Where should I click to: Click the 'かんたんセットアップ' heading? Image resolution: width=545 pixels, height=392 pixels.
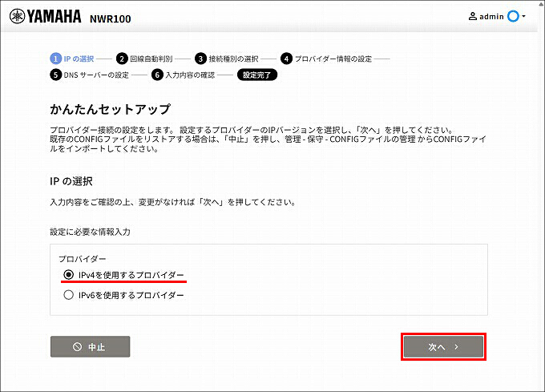tap(110, 109)
